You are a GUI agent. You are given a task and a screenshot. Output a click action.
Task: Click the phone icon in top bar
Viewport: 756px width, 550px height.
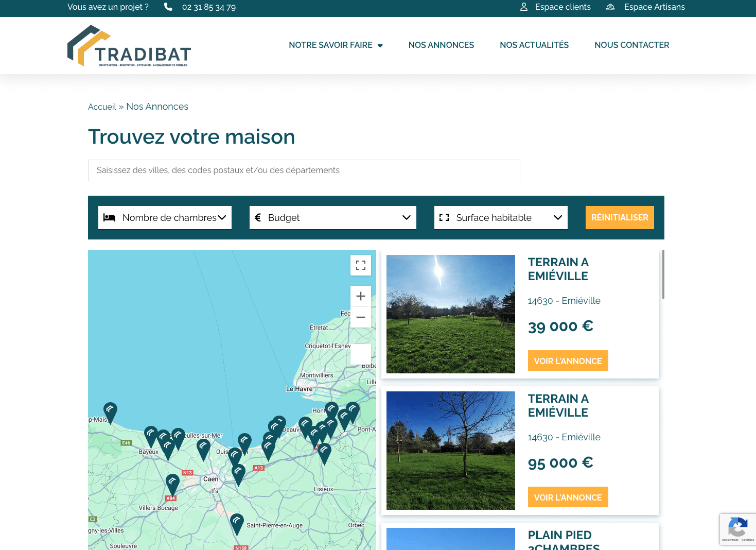[x=168, y=7]
